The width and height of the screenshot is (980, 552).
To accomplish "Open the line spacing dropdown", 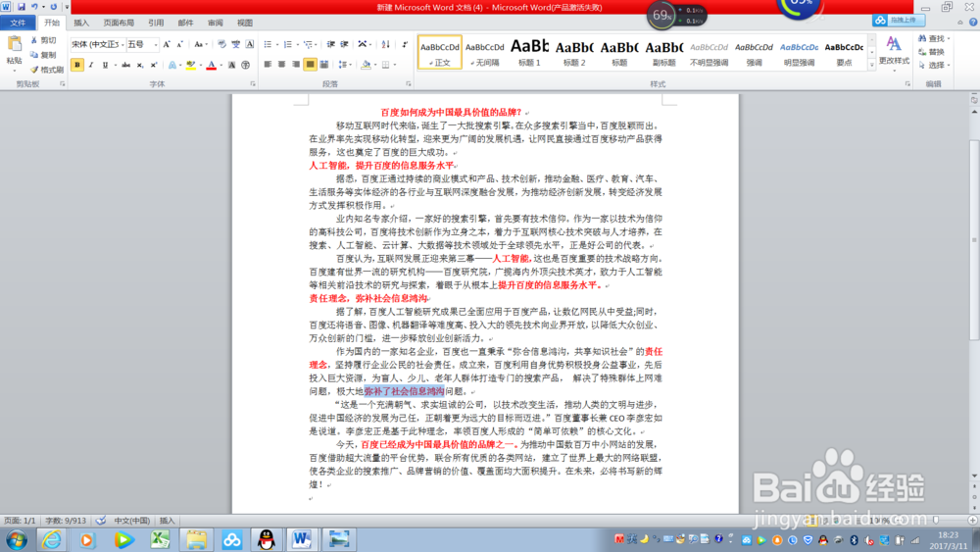I will [344, 65].
